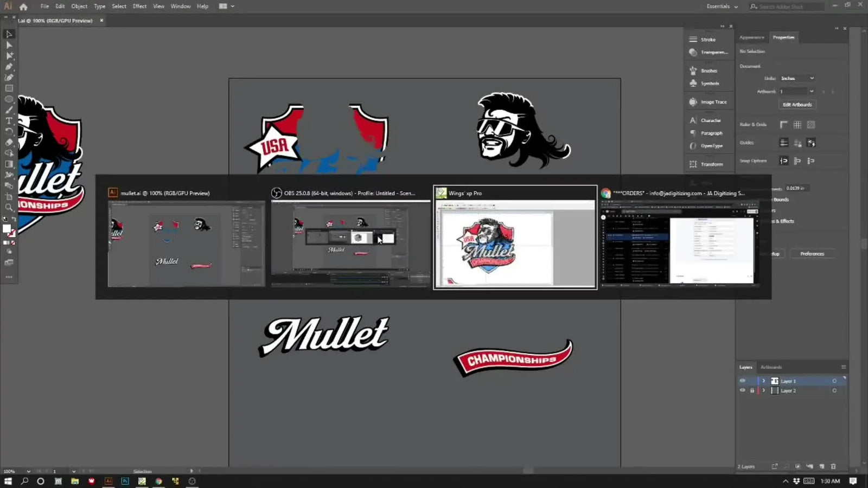
Task: Click the Edit Artboards button
Action: (797, 104)
